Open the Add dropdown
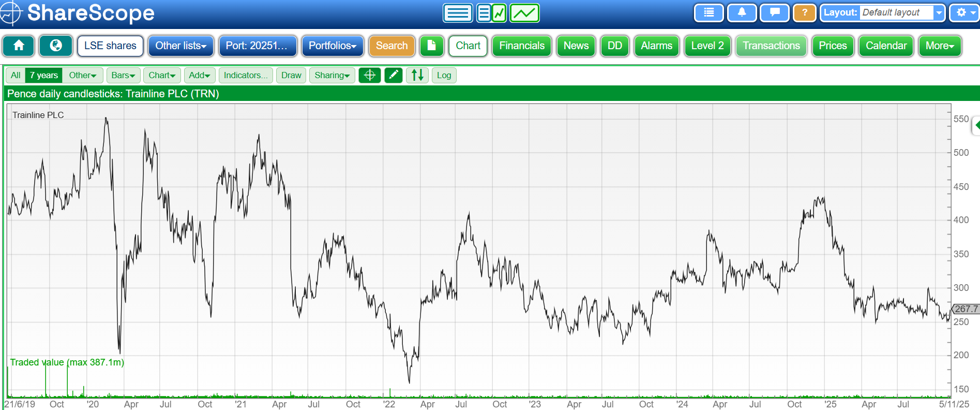Screen dimensions: 980x410 pyautogui.click(x=200, y=75)
